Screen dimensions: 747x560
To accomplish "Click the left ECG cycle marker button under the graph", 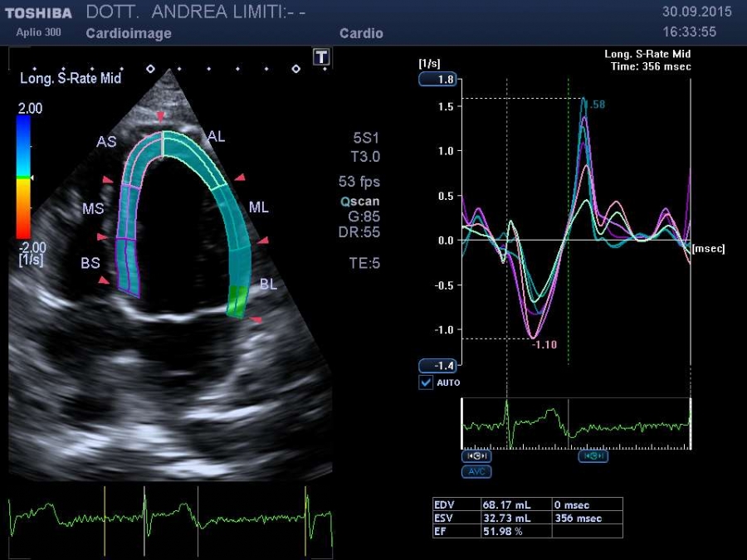I will tap(476, 456).
